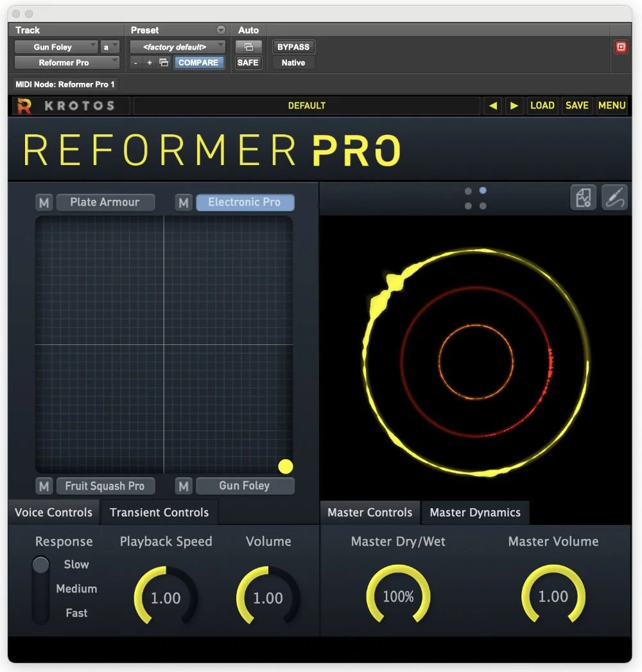Choose library for Plate Armour slot

click(105, 202)
